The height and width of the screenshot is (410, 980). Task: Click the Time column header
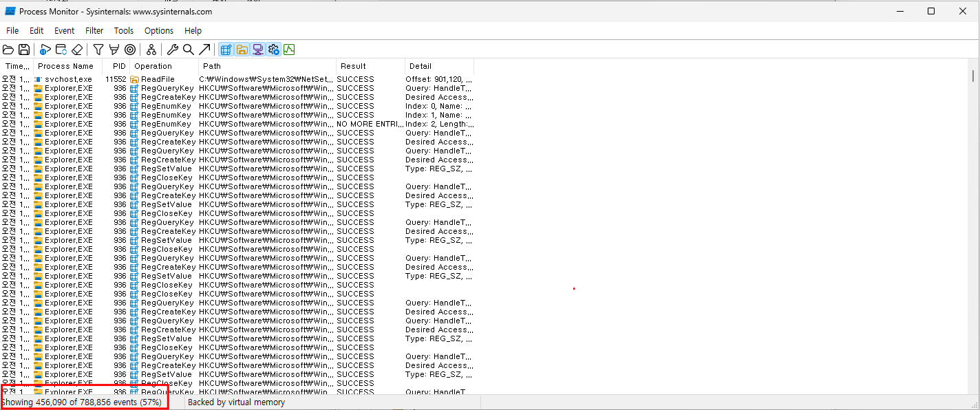(17, 66)
